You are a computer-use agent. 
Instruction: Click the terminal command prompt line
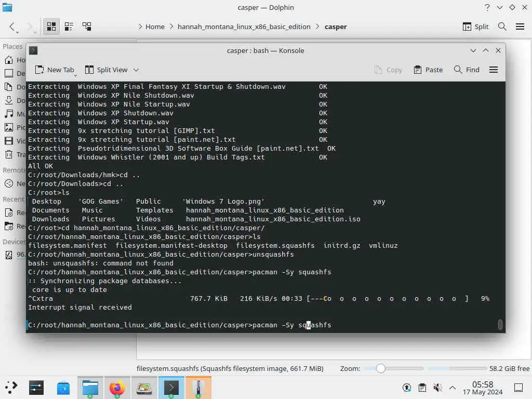pos(179,325)
